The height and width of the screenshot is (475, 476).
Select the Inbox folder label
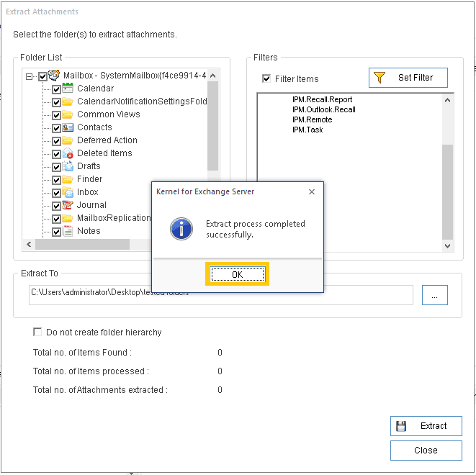(87, 192)
